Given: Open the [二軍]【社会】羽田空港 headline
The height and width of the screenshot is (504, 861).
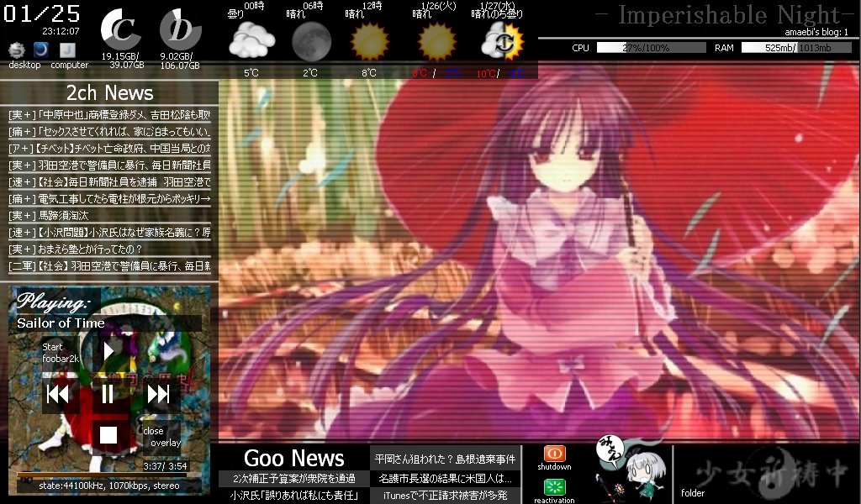Looking at the screenshot, I should pyautogui.click(x=109, y=266).
